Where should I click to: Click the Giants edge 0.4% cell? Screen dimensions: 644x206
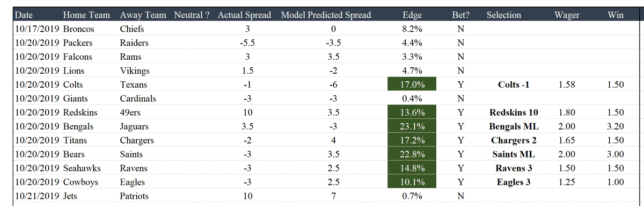(x=412, y=98)
